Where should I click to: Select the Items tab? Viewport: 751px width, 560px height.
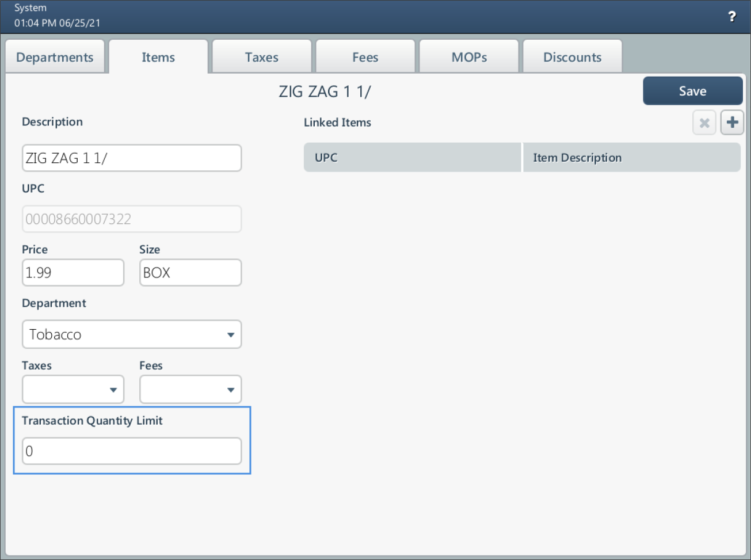pyautogui.click(x=158, y=56)
